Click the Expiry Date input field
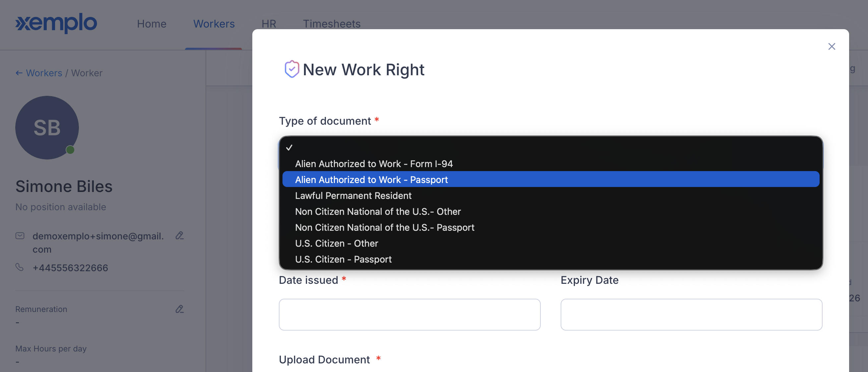Viewport: 868px width, 372px height. pos(691,314)
